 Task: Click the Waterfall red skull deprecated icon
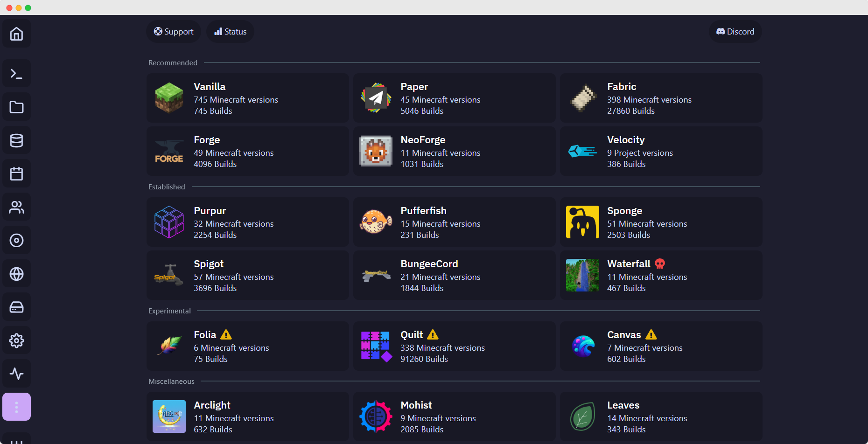point(660,264)
